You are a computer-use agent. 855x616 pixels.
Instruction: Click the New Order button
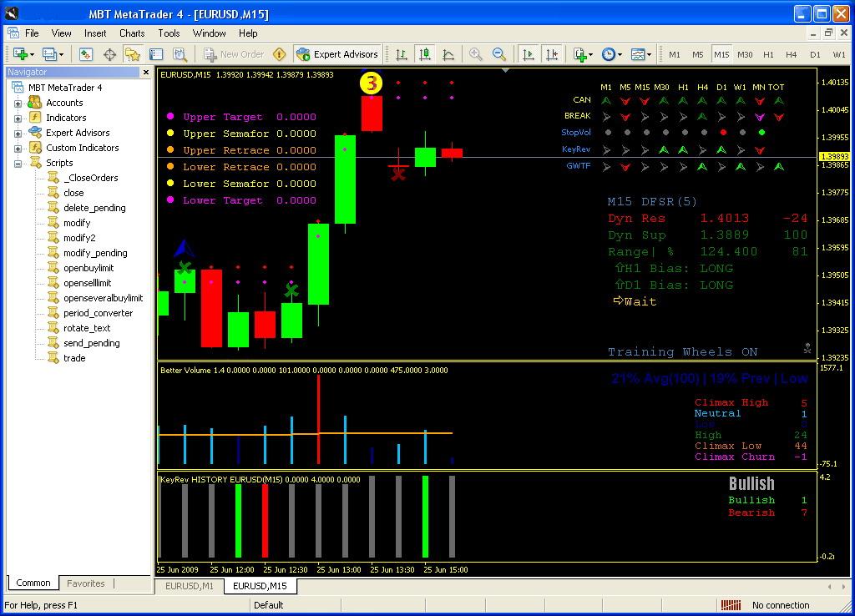235,54
